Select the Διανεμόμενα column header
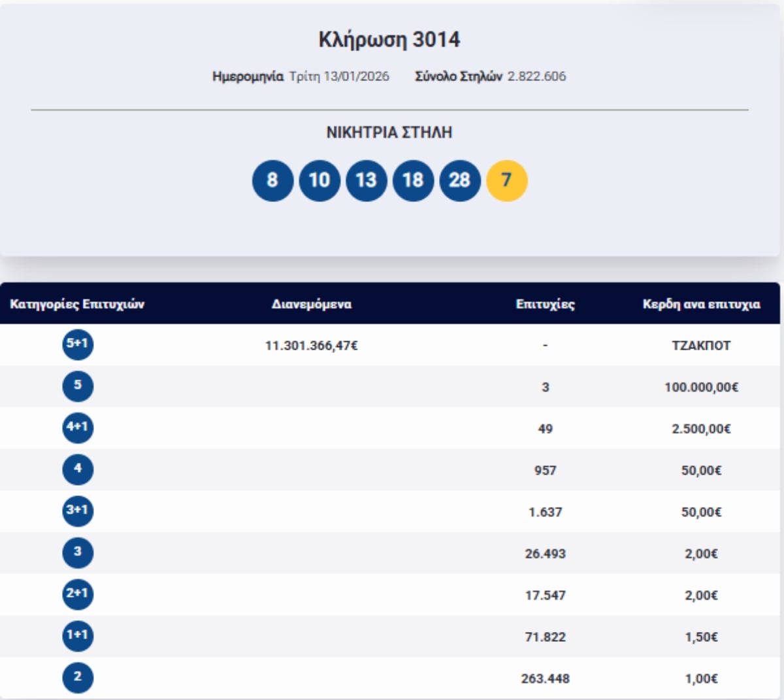This screenshot has width=784, height=700. pos(312,304)
